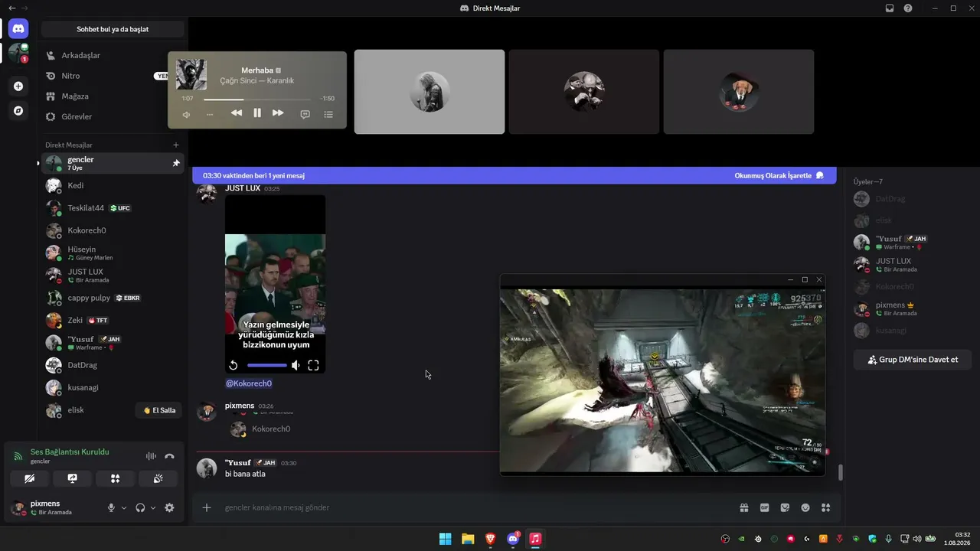This screenshot has width=980, height=551.
Task: Open Brave browser from the taskbar
Action: tap(490, 539)
